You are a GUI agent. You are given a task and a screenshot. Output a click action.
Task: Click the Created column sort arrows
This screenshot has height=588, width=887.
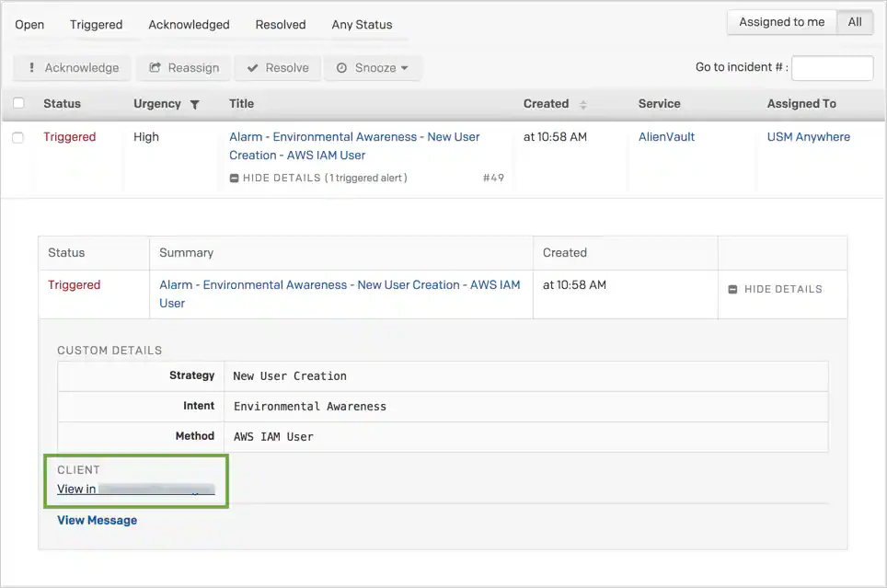pos(583,105)
